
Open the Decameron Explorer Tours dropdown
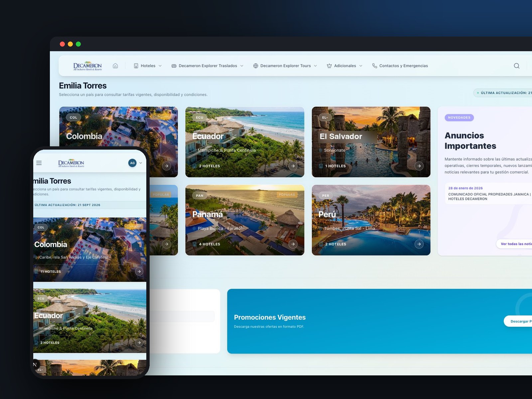point(285,66)
